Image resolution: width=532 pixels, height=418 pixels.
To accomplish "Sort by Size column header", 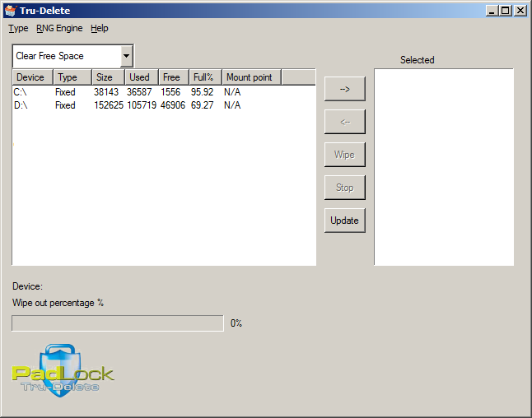I will 108,77.
